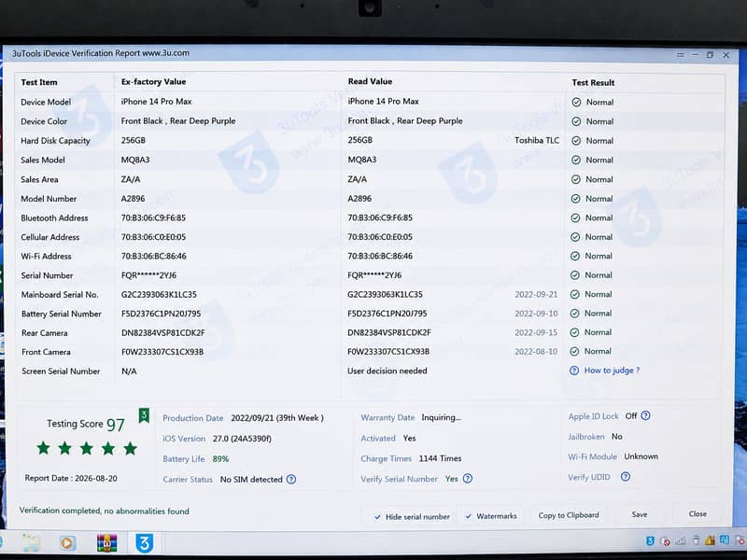Click 3uTools tray icon in system tray
Image resolution: width=747 pixels, height=560 pixels.
coord(650,540)
